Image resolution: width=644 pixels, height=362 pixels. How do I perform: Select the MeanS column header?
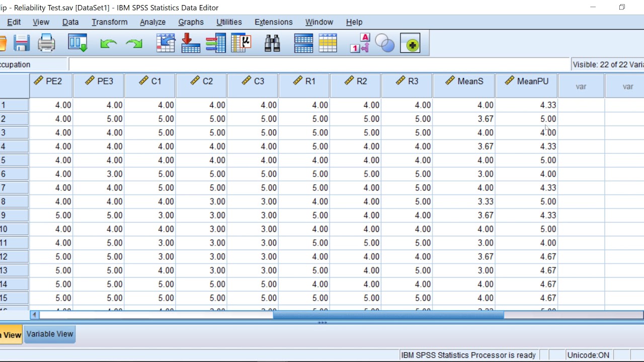tap(464, 85)
